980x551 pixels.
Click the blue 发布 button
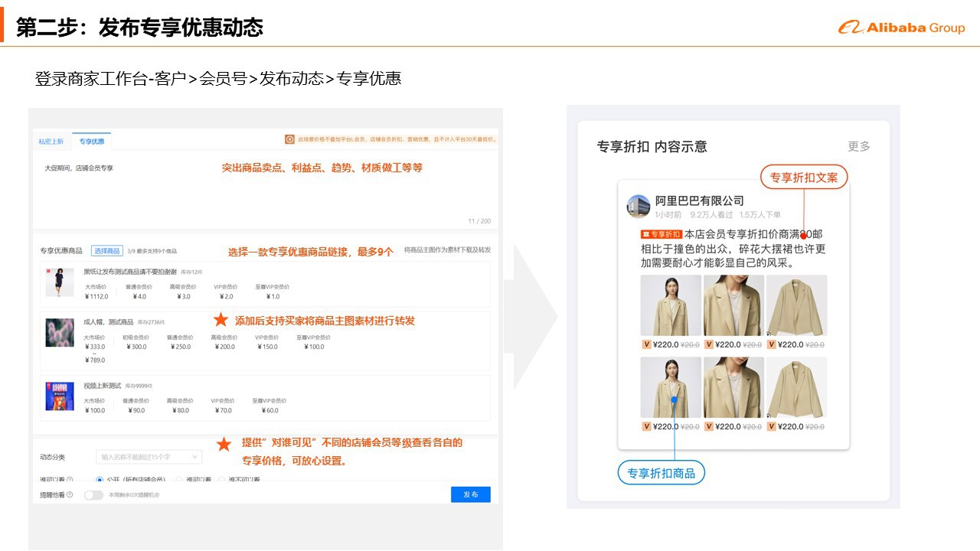click(x=470, y=494)
